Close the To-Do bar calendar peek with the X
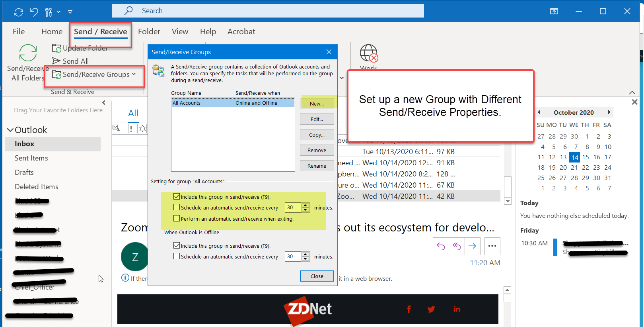 [x=635, y=102]
